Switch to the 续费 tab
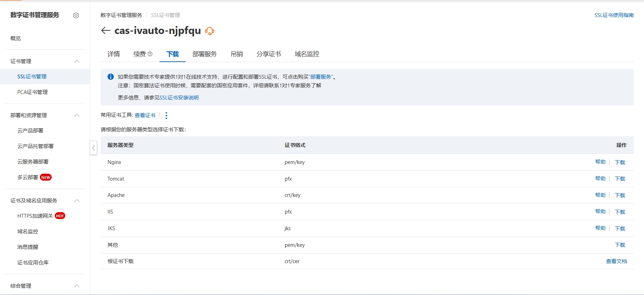The image size is (644, 295). coord(140,54)
